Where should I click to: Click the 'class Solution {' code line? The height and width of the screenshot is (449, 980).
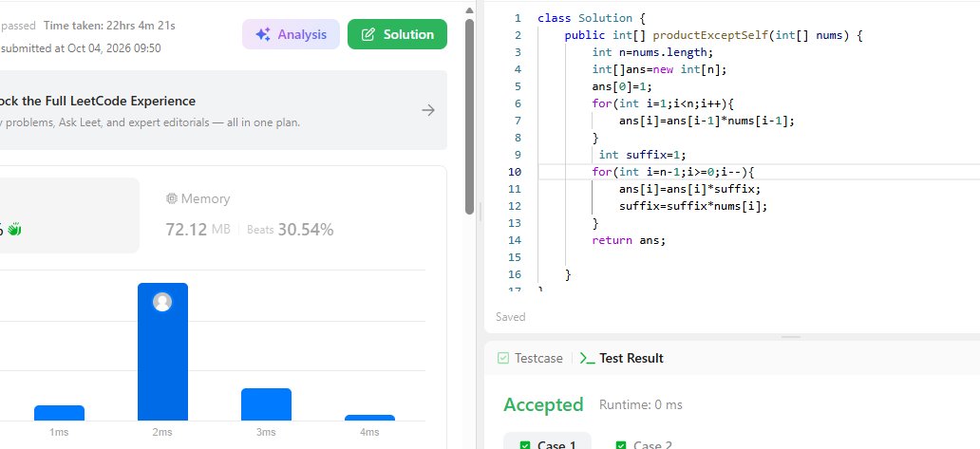592,18
